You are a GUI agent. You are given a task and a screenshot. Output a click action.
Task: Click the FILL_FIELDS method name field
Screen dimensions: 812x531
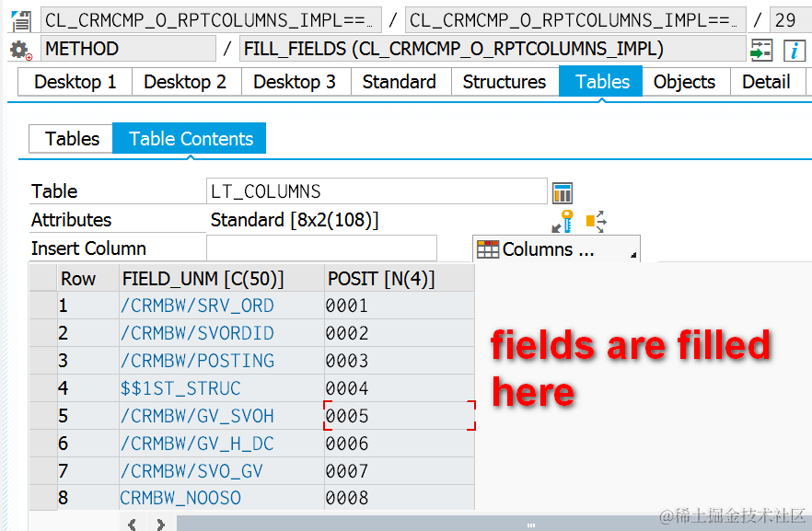(x=493, y=49)
